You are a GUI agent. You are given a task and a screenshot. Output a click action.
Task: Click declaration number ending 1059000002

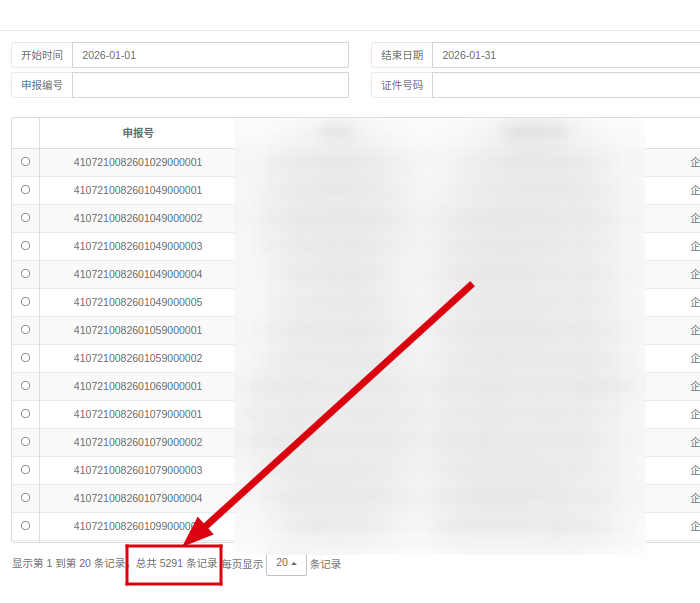point(138,358)
